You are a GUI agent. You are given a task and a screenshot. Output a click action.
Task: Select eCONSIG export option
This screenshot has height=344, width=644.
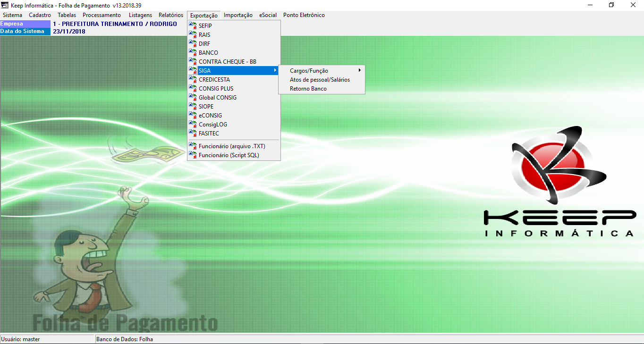(x=234, y=115)
